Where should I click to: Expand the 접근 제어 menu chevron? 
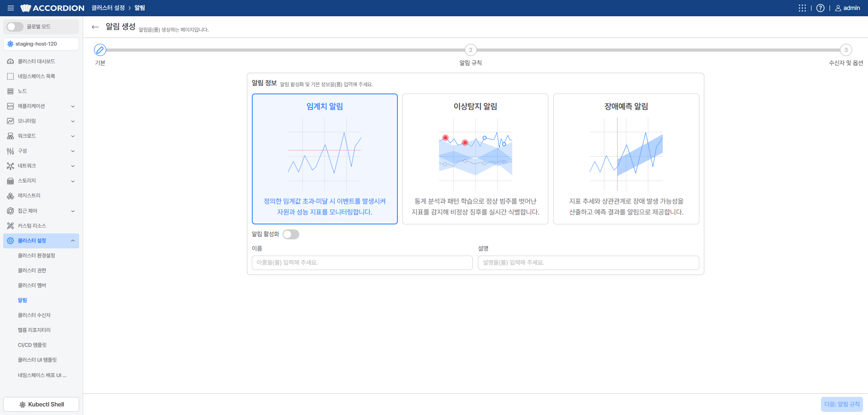tap(73, 211)
